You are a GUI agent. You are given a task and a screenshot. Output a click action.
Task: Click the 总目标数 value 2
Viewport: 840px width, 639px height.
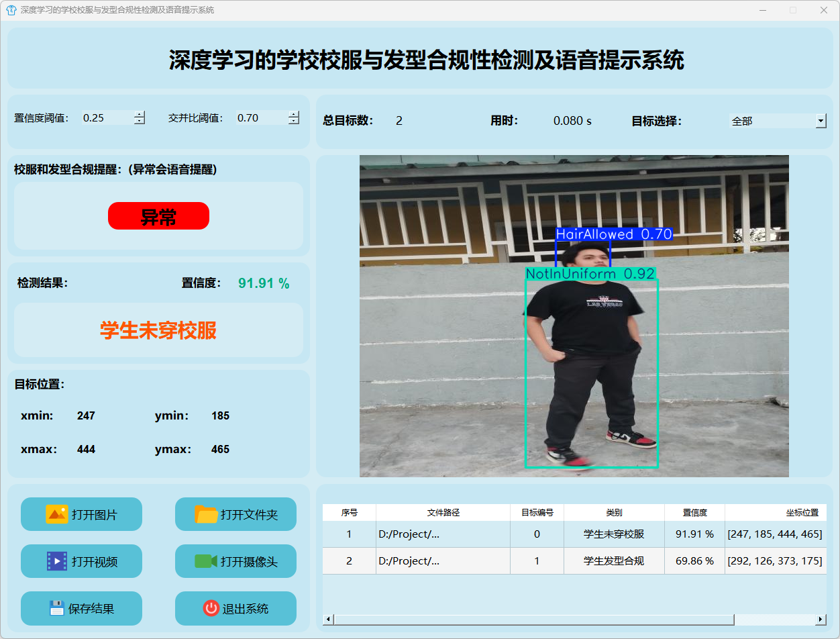[399, 121]
